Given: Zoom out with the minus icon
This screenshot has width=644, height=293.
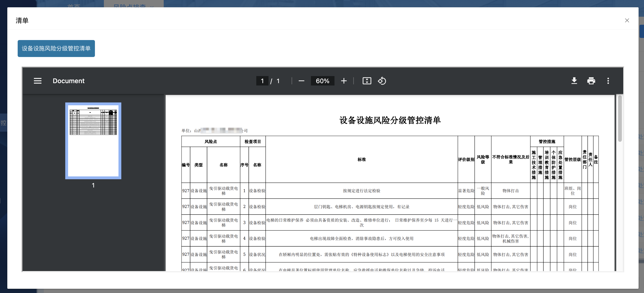Looking at the screenshot, I should click(301, 81).
